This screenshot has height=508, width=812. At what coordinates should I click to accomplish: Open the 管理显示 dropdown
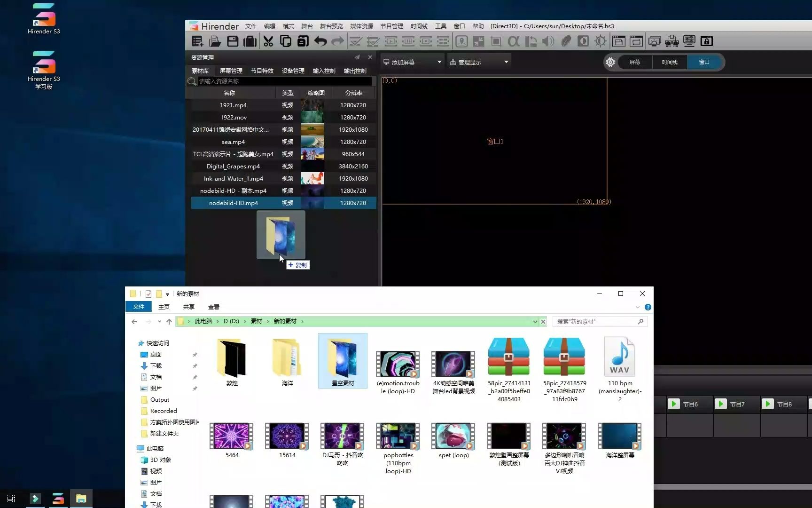(x=479, y=62)
